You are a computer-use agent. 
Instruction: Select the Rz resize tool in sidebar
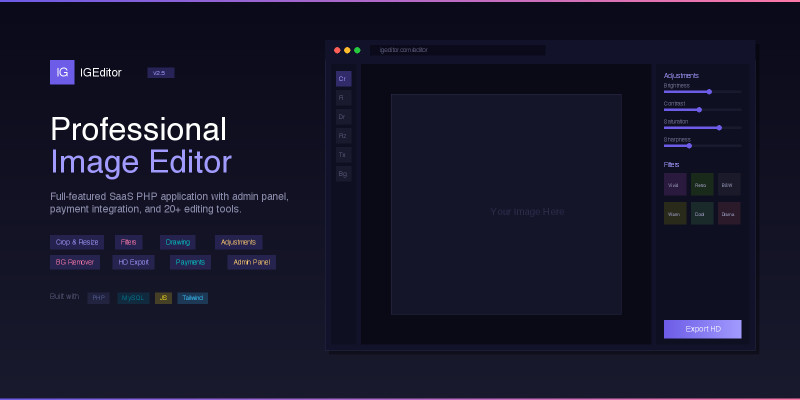point(343,135)
